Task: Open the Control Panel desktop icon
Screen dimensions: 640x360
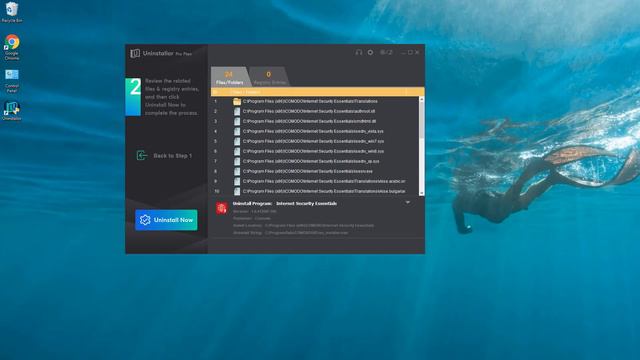Action: coord(12,81)
